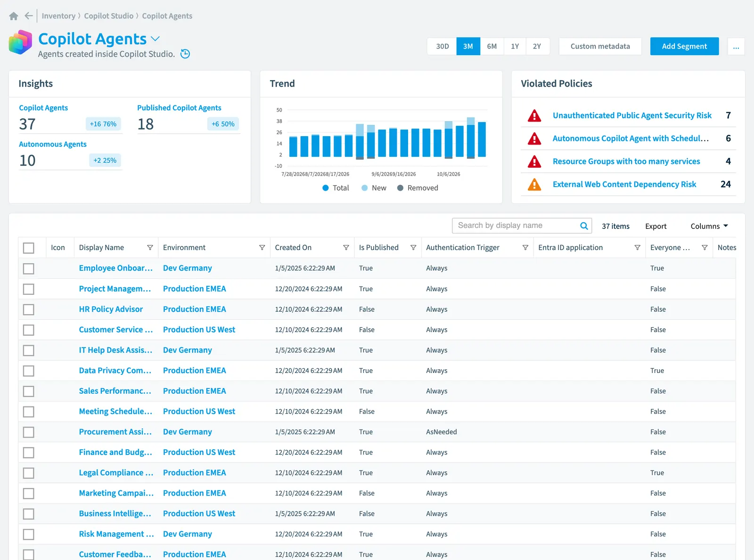Filter the Entra ID application column

(x=637, y=248)
